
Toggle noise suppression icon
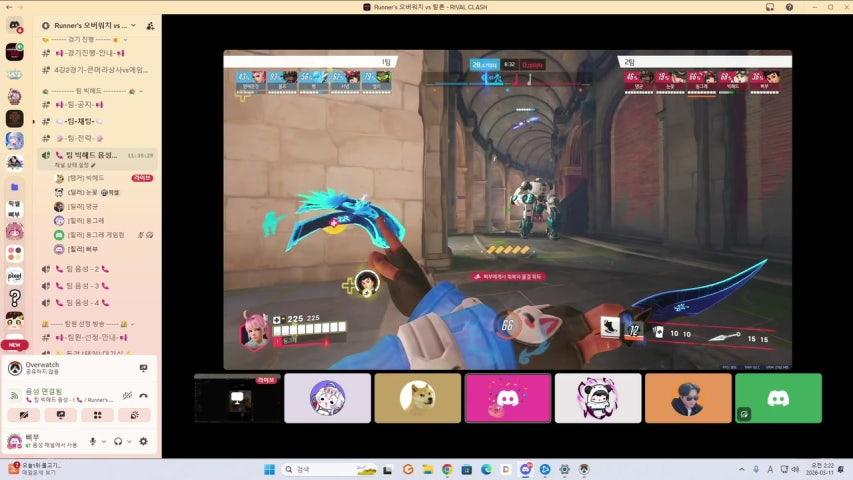tap(127, 396)
